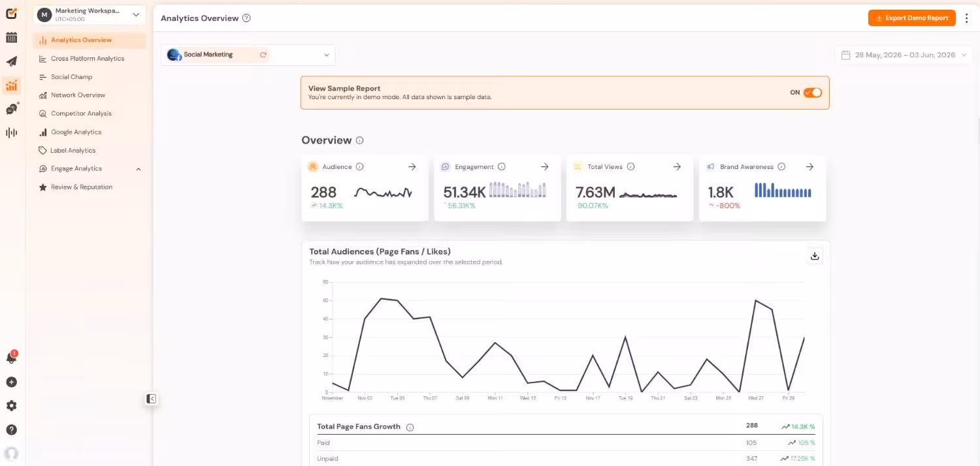This screenshot has width=980, height=466.
Task: Download the Total Audiences chart
Action: [815, 256]
